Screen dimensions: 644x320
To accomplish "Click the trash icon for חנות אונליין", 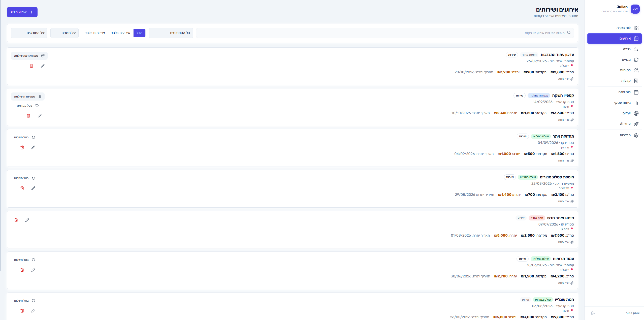I will (22, 311).
